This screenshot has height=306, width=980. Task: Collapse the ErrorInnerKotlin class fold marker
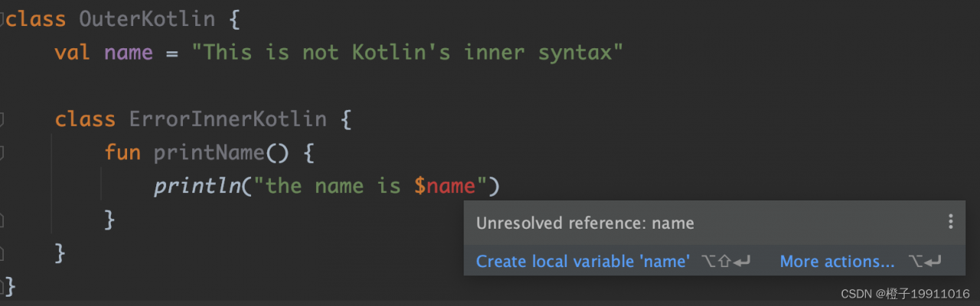click(x=2, y=119)
